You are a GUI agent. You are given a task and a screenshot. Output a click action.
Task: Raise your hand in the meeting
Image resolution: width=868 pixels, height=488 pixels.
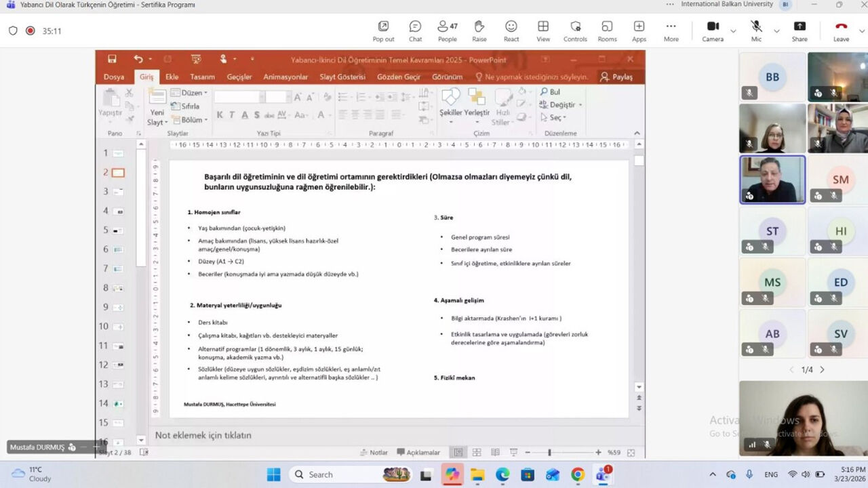pyautogui.click(x=479, y=30)
